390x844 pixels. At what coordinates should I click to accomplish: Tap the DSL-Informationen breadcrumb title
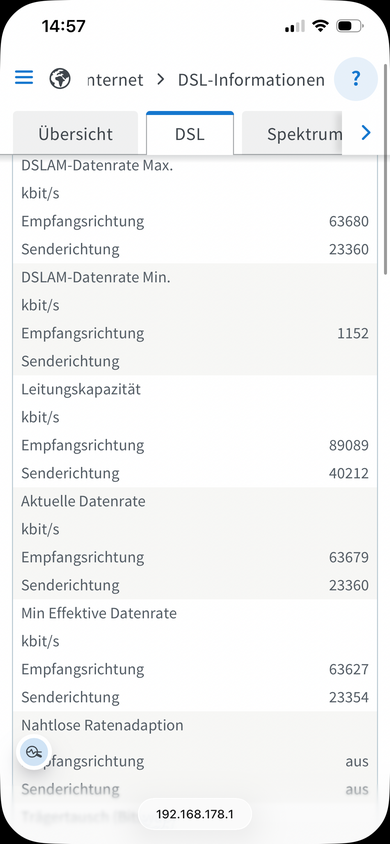tap(251, 80)
